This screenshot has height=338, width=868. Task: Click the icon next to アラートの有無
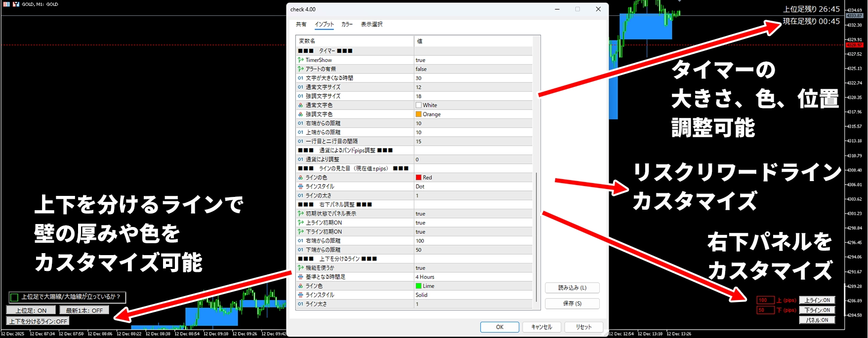coord(300,69)
